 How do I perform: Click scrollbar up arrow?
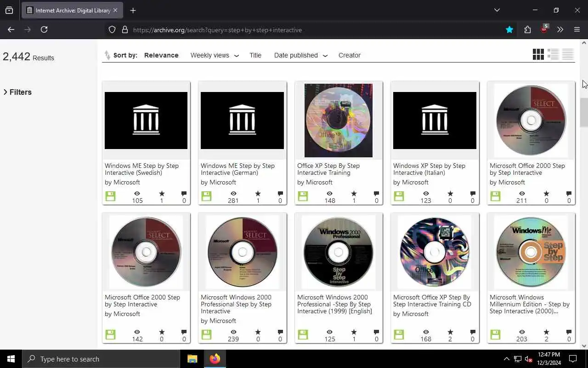point(584,43)
